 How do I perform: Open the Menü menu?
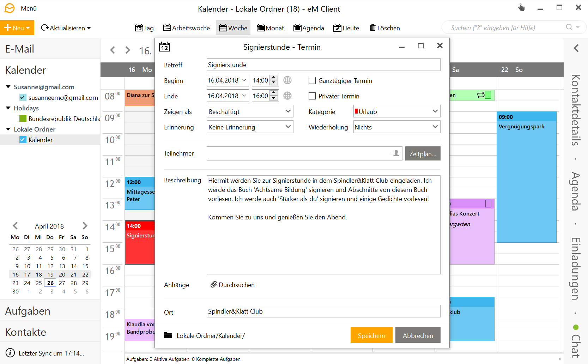(x=29, y=8)
